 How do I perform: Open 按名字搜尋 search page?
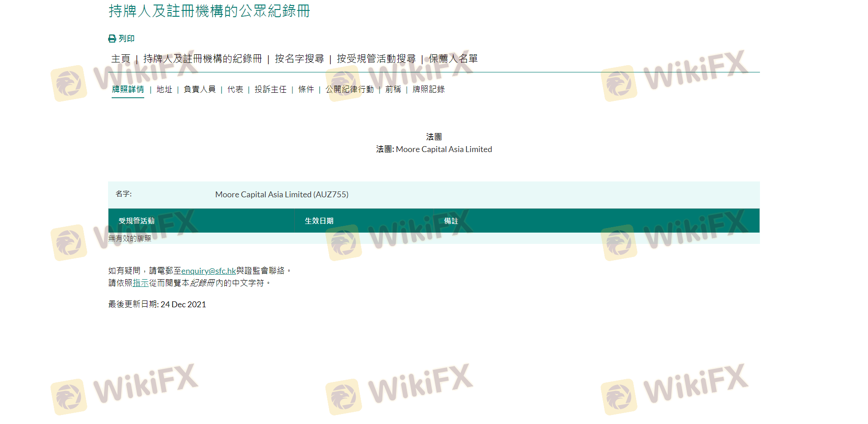point(299,59)
